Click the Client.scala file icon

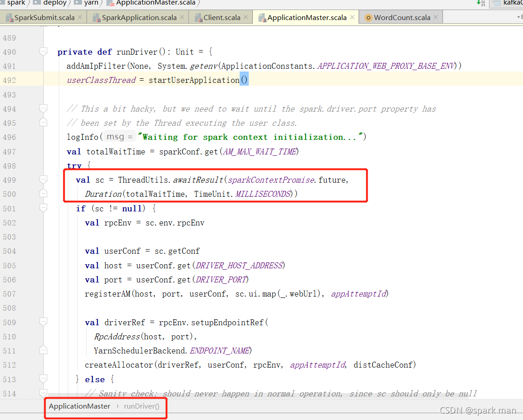[199, 18]
